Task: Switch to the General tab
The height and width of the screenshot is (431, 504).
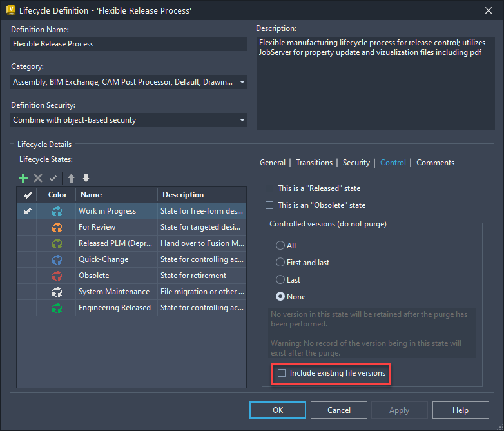Action: pos(273,163)
